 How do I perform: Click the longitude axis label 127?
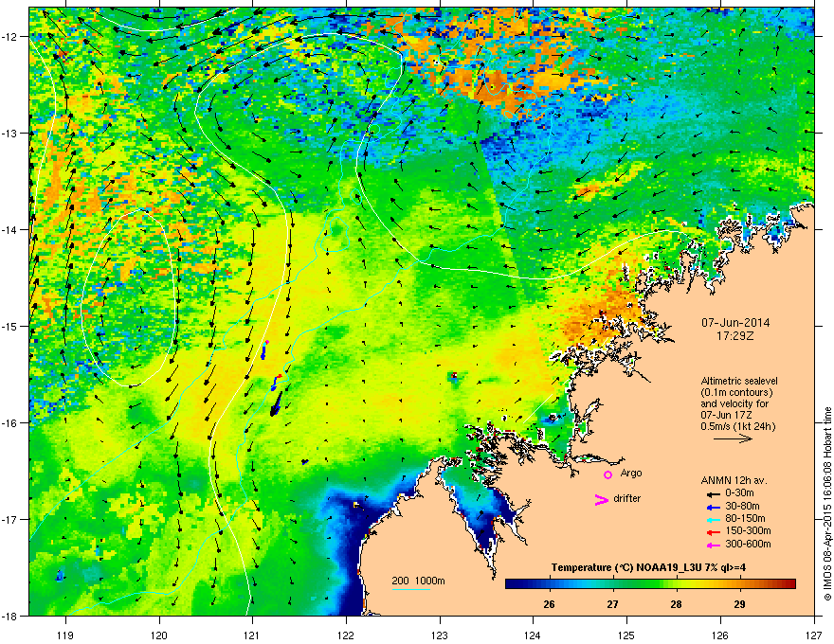[814, 635]
